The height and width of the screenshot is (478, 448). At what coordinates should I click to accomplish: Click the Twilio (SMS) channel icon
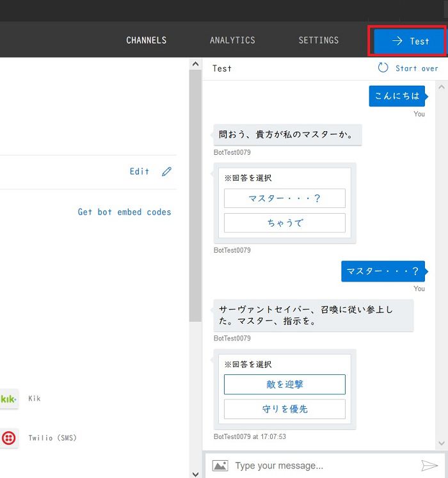coord(8,438)
